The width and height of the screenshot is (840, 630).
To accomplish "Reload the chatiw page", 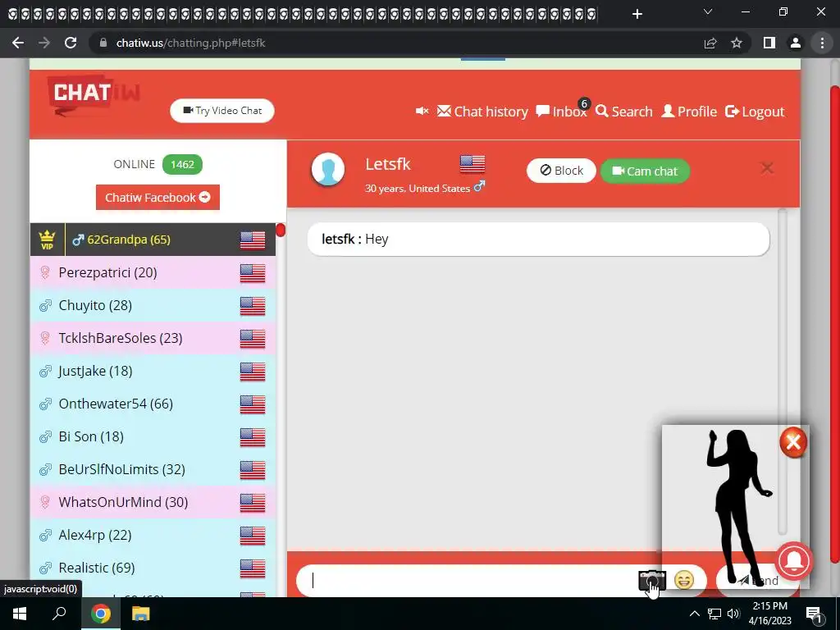I will pos(71,43).
